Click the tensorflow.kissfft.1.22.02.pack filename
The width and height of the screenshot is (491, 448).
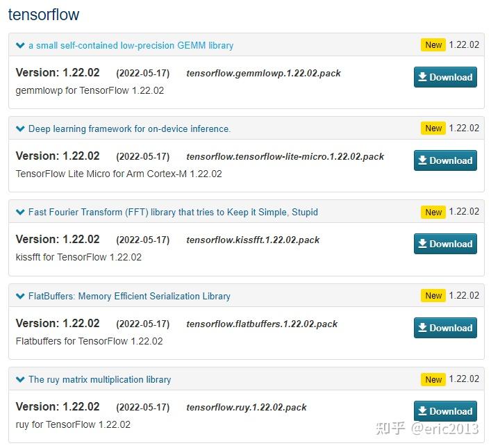[253, 240]
